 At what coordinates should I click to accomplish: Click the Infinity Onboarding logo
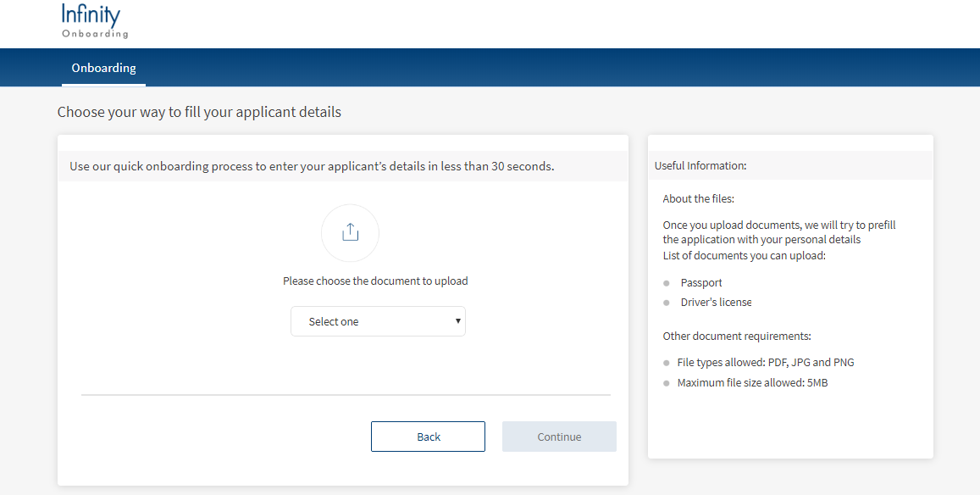(x=94, y=22)
